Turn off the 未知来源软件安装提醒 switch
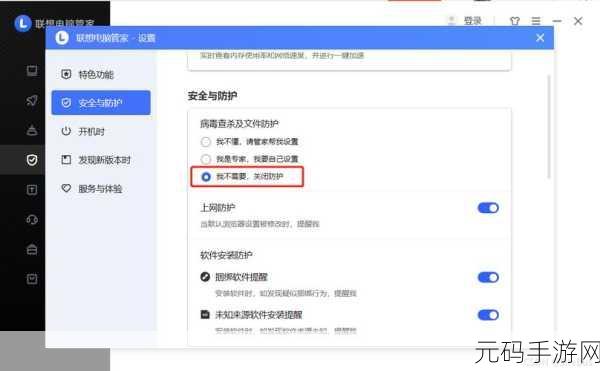Viewport: 600px width, 371px height. point(488,315)
